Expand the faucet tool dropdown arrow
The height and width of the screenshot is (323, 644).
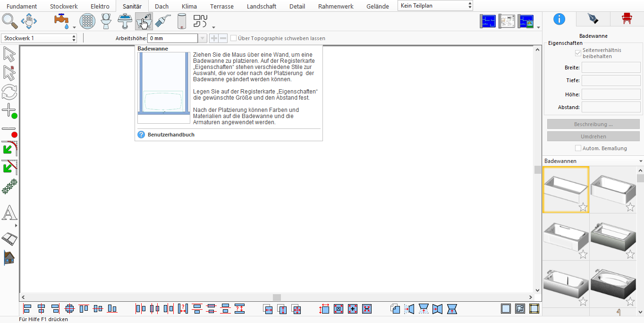tap(74, 27)
